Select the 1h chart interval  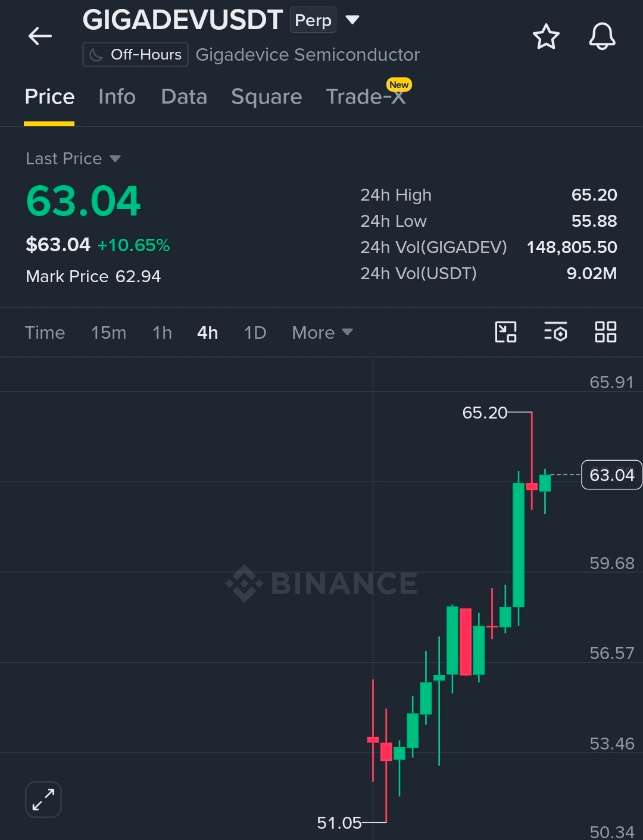point(162,332)
